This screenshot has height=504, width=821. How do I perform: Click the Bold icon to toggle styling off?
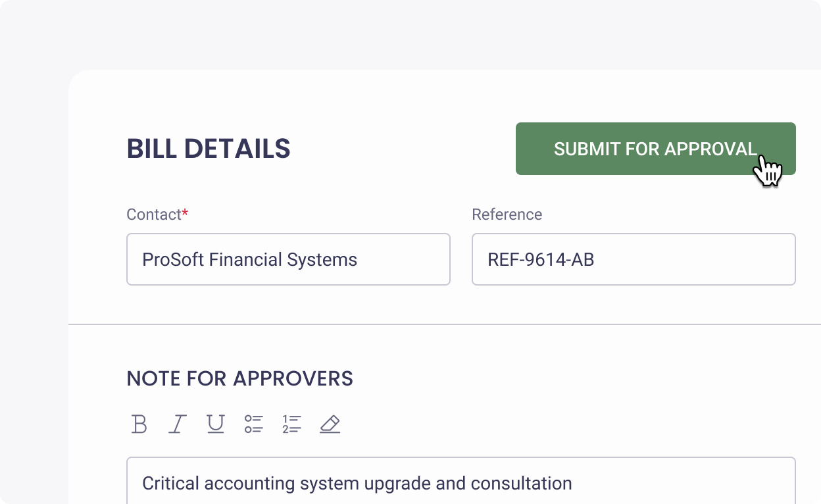[139, 424]
